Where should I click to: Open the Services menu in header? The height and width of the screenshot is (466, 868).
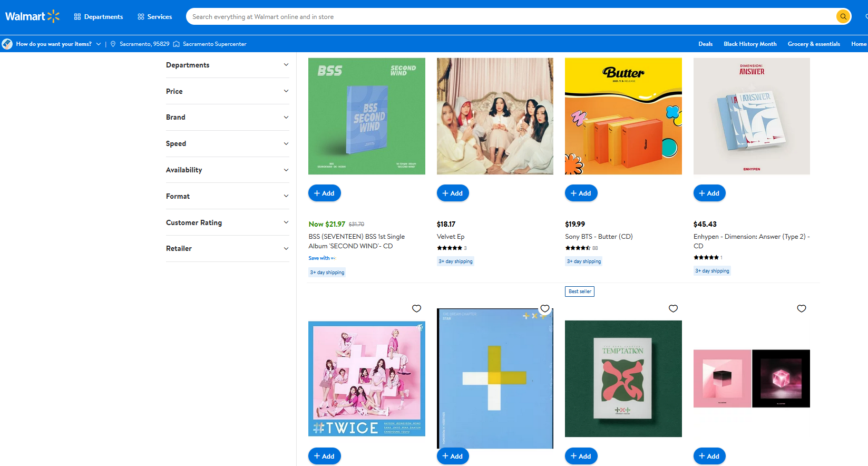pos(154,17)
